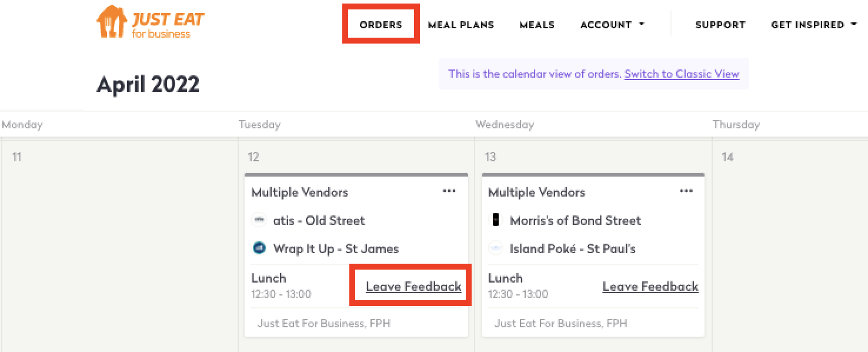Open the Support page

click(x=720, y=25)
